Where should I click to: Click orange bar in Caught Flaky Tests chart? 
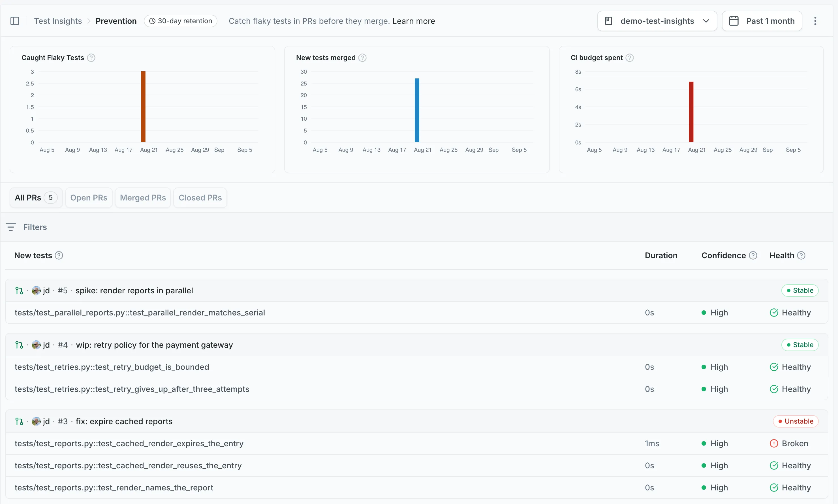[143, 107]
